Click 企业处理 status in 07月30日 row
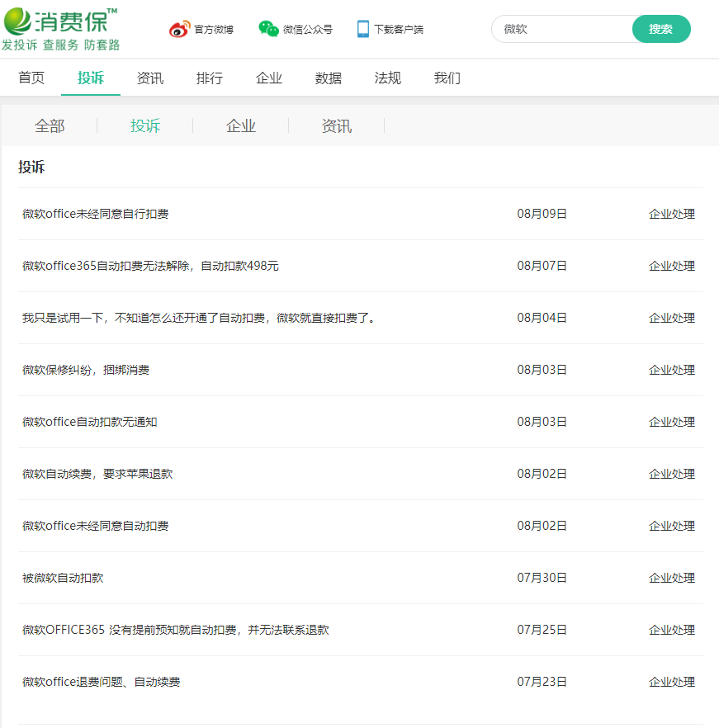Screen dimensions: 719x728 (x=672, y=578)
